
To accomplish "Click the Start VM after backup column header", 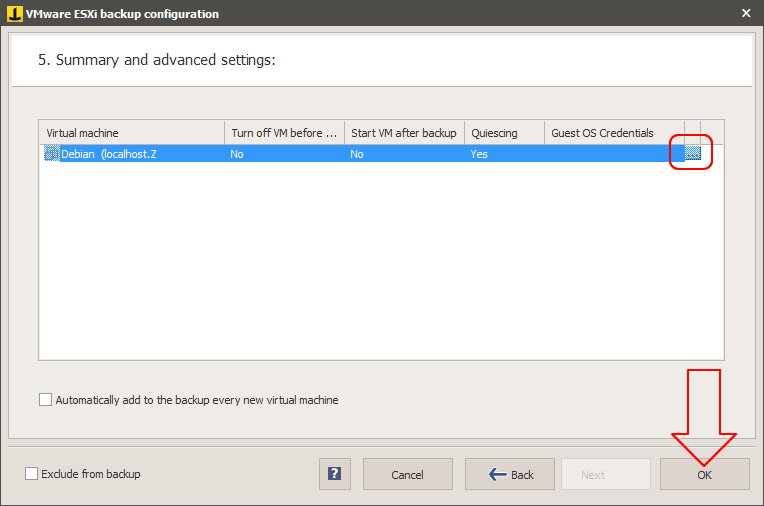I will 404,133.
